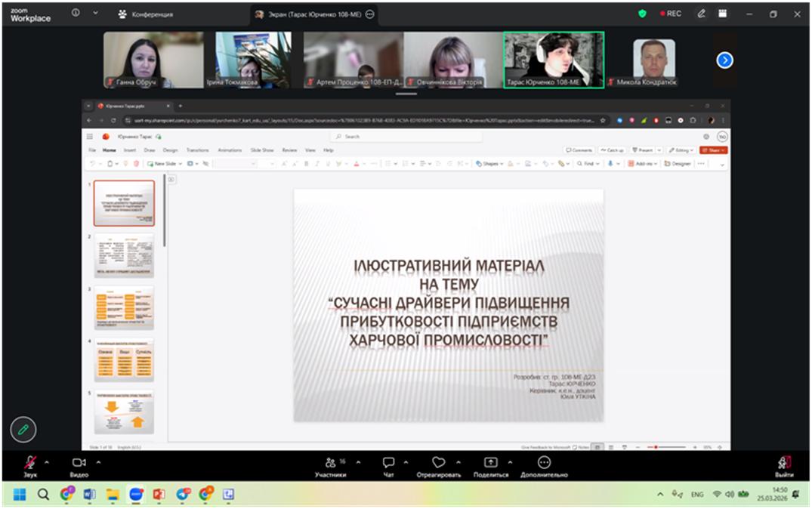Click the REC recording indicator
The width and height of the screenshot is (812, 509).
click(670, 14)
